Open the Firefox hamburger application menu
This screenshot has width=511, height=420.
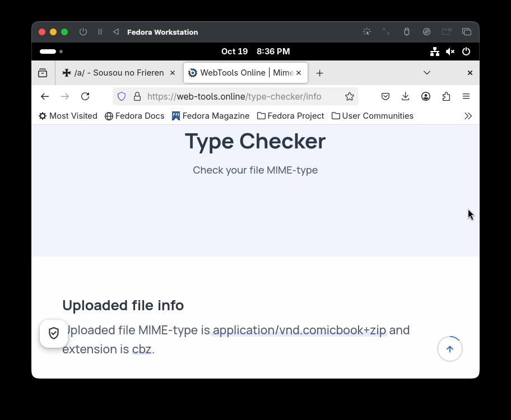pyautogui.click(x=466, y=96)
